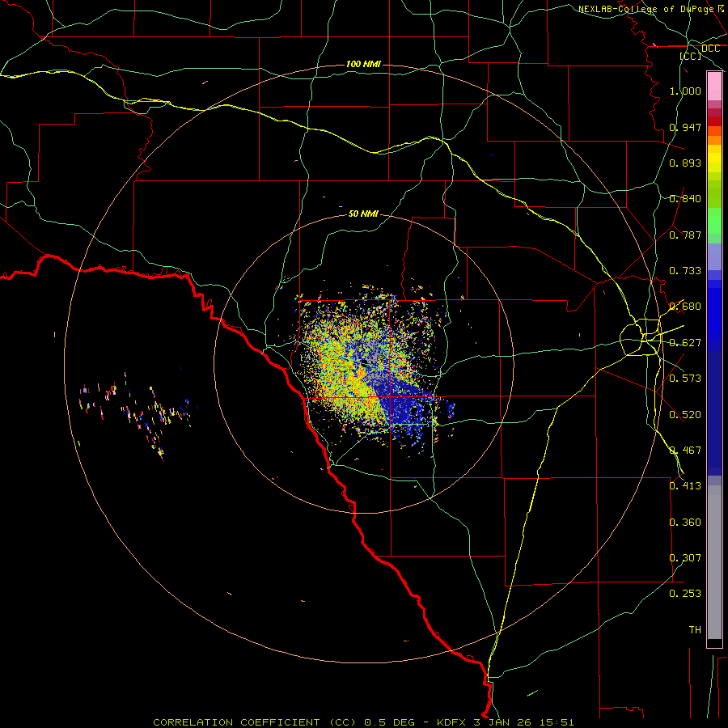Click the 0.573 legend value
Viewport: 728px width, 728px height.
coord(685,379)
